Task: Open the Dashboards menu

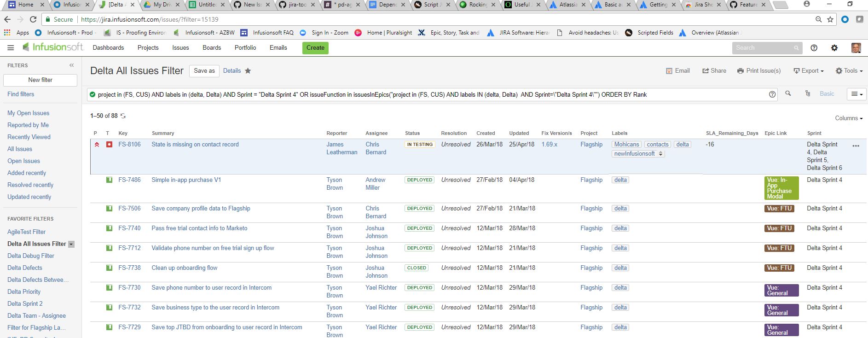Action: 108,48
